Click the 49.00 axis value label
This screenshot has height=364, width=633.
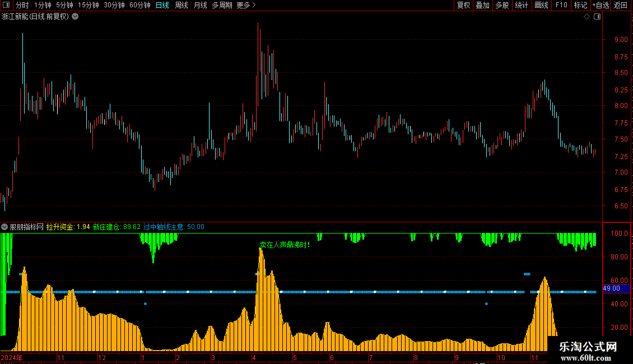coord(611,288)
